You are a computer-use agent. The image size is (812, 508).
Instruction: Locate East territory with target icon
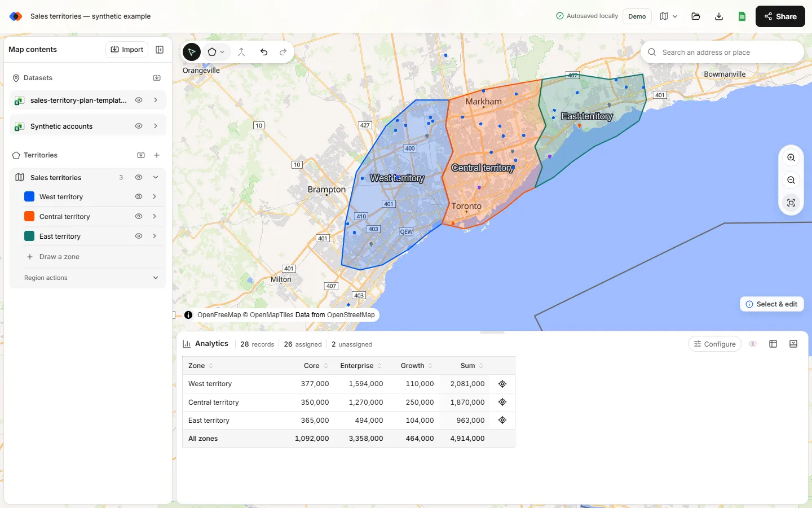(502, 421)
